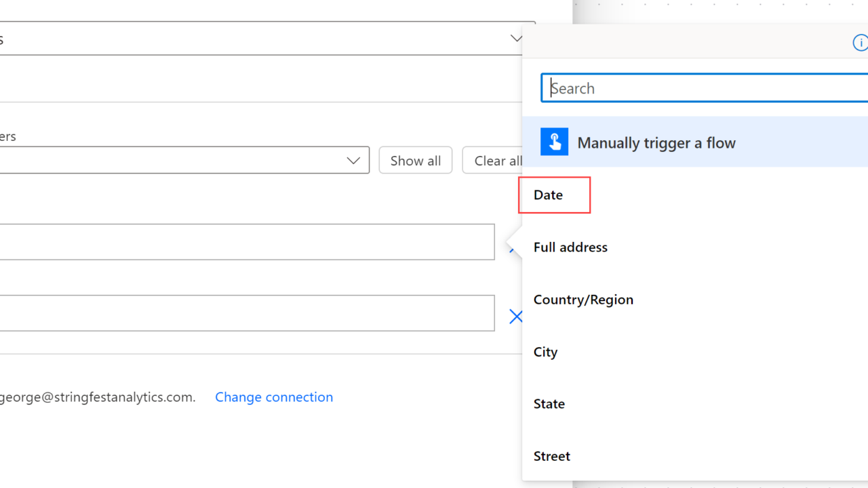Focus the dynamic content Search box
868x488 pixels.
pyautogui.click(x=705, y=88)
